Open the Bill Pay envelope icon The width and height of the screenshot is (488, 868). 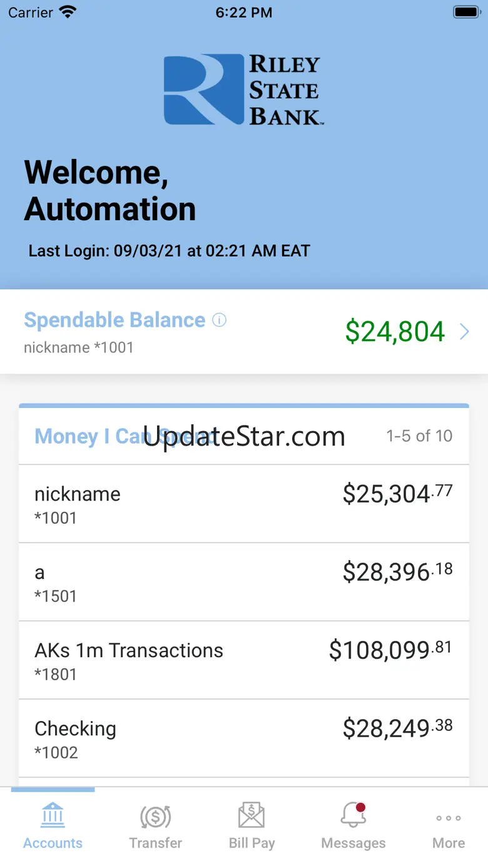(x=252, y=815)
